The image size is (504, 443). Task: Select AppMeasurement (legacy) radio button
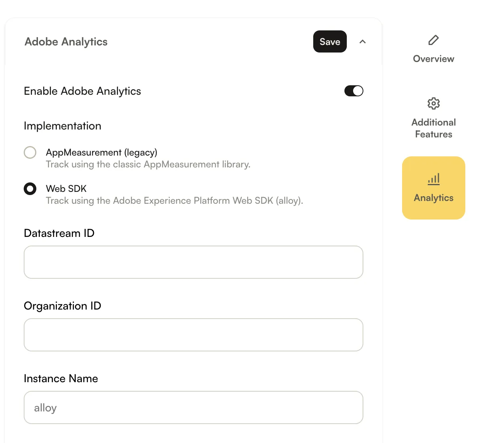(x=30, y=152)
